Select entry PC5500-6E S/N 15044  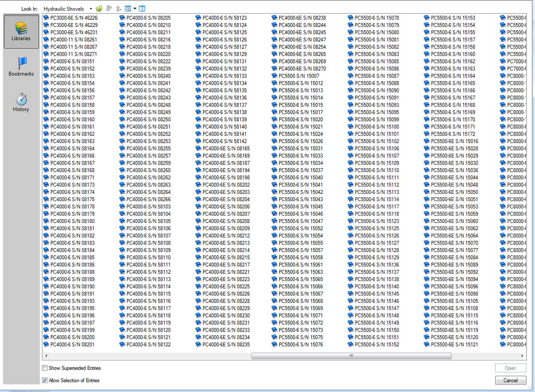coord(451,178)
